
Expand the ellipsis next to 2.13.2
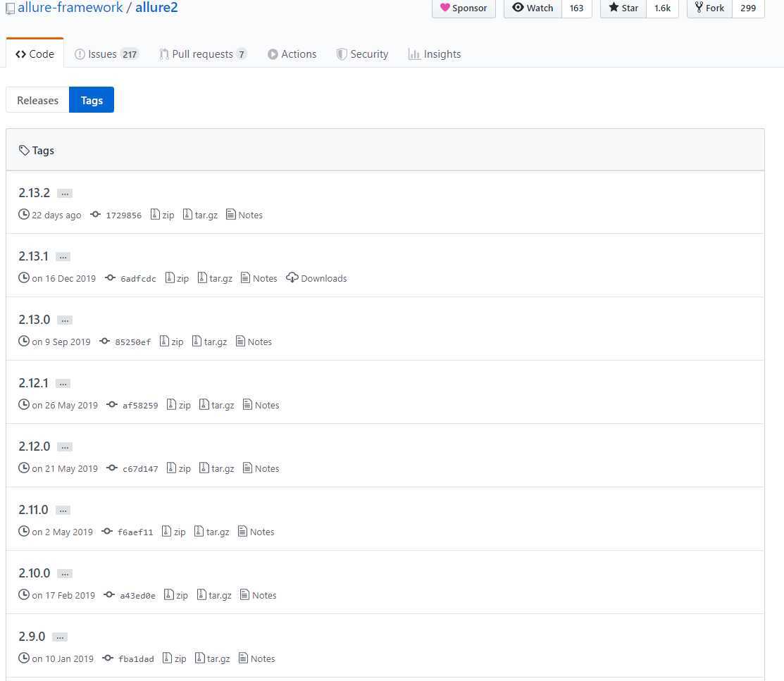(65, 194)
